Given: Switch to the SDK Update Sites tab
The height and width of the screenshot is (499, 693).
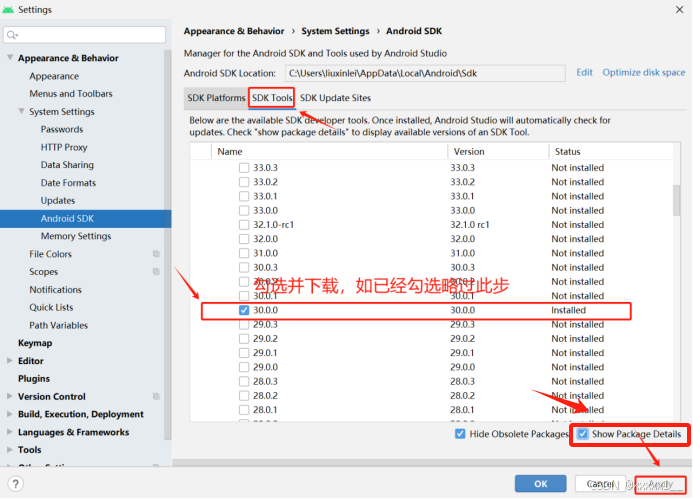Looking at the screenshot, I should (x=335, y=98).
